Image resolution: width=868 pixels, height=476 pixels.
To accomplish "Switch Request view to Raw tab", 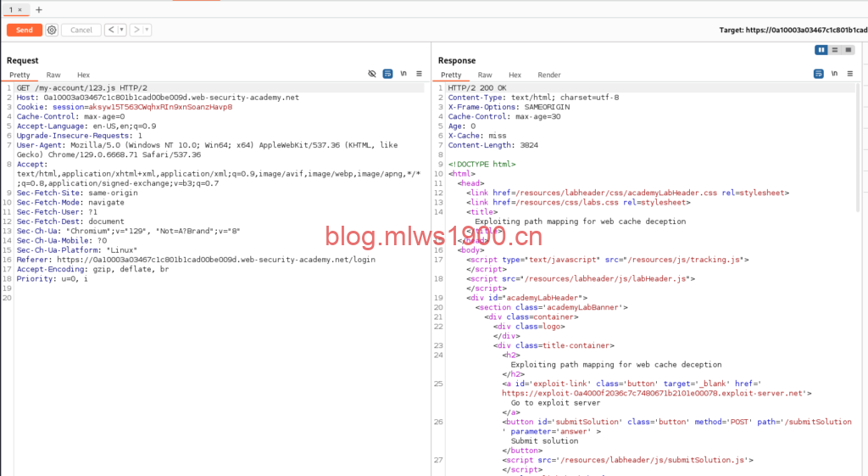I will [x=53, y=75].
